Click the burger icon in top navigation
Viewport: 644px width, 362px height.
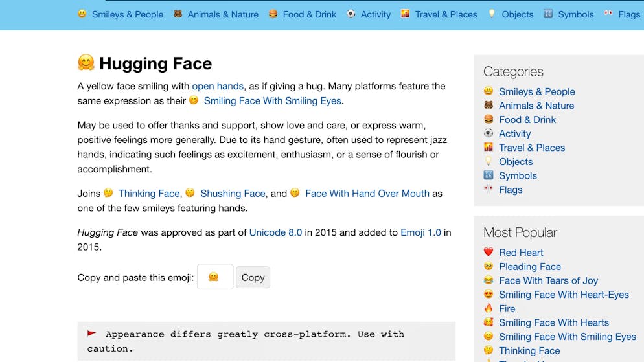273,14
